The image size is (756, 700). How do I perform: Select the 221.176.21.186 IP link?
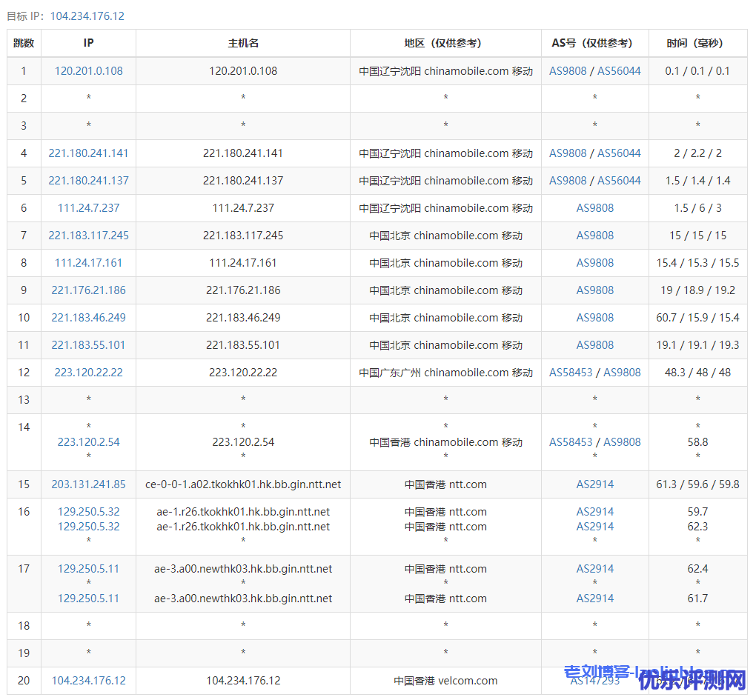pyautogui.click(x=89, y=290)
